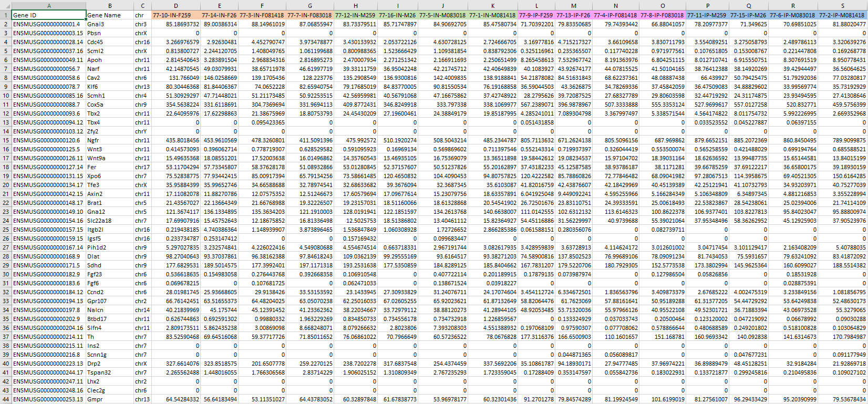Select gene name cell 'Cdc45'
868x404 pixels.
(x=110, y=42)
